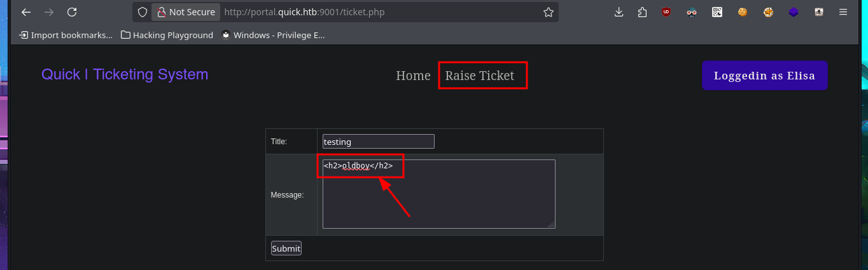Open the extensions puzzle icon
868x270 pixels.
coord(642,12)
